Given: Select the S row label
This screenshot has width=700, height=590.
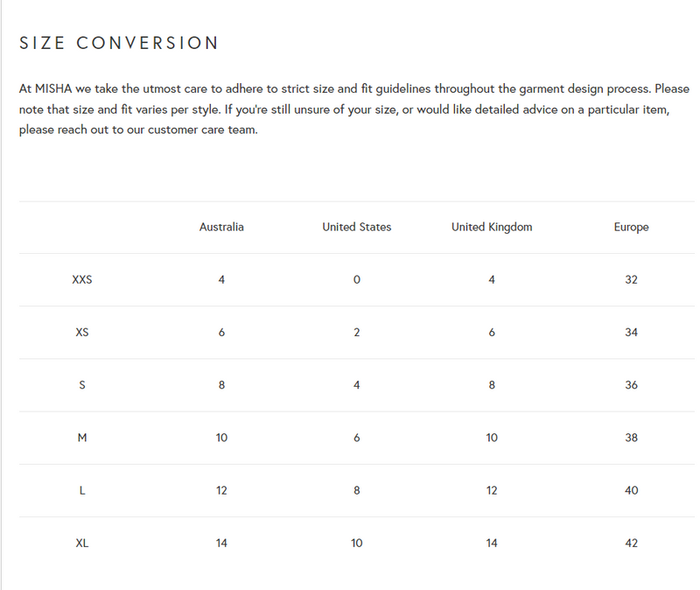Looking at the screenshot, I should tap(82, 385).
